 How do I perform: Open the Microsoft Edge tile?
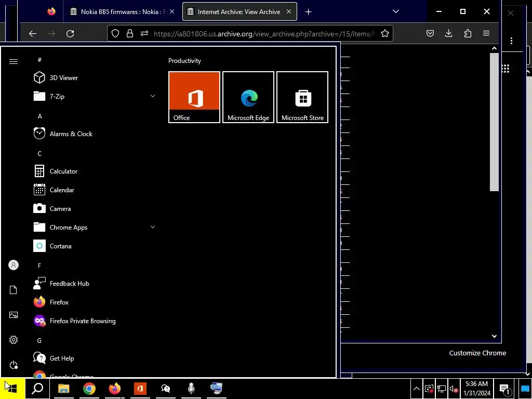coord(248,97)
